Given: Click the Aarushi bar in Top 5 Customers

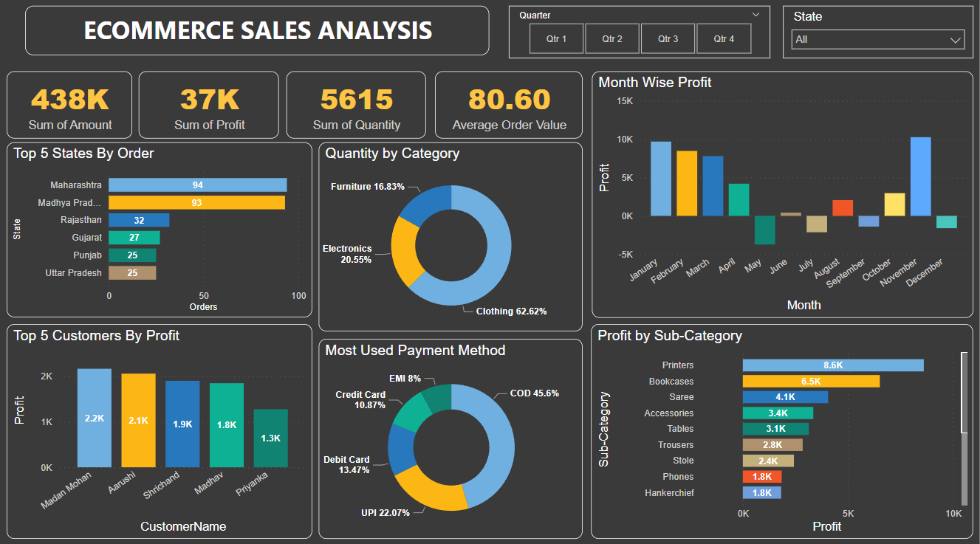Looking at the screenshot, I should pyautogui.click(x=138, y=419).
